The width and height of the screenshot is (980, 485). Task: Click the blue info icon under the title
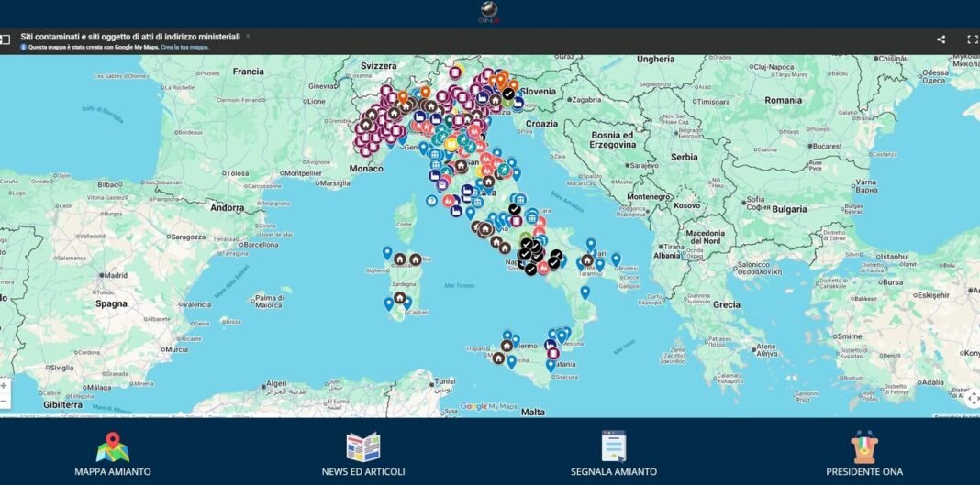24,47
